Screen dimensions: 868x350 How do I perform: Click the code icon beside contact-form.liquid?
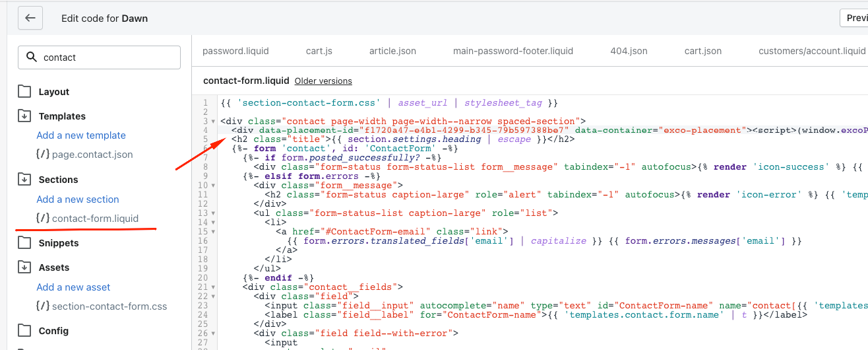tap(43, 219)
